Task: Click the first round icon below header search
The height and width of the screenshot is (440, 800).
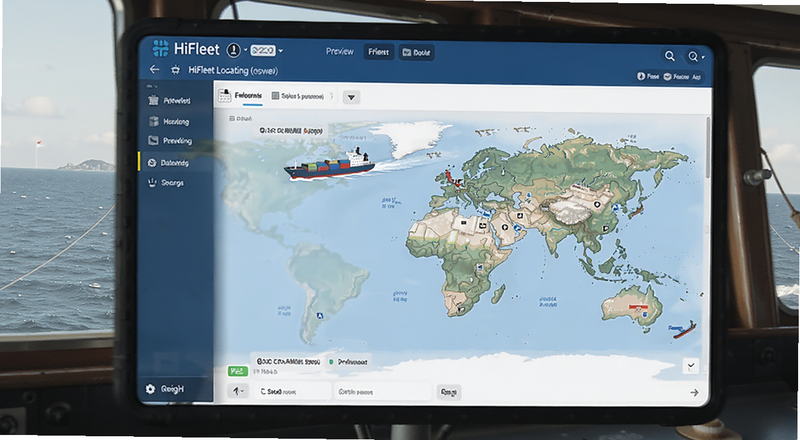Action: point(641,76)
